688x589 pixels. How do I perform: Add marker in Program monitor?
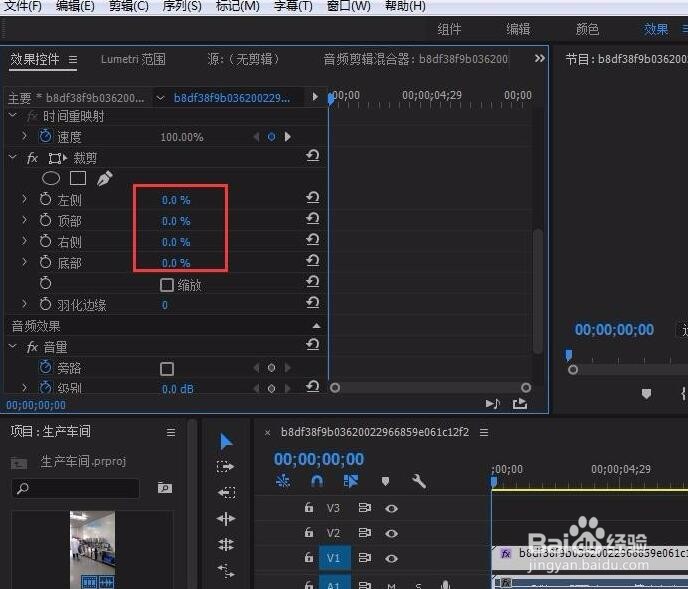coord(646,394)
